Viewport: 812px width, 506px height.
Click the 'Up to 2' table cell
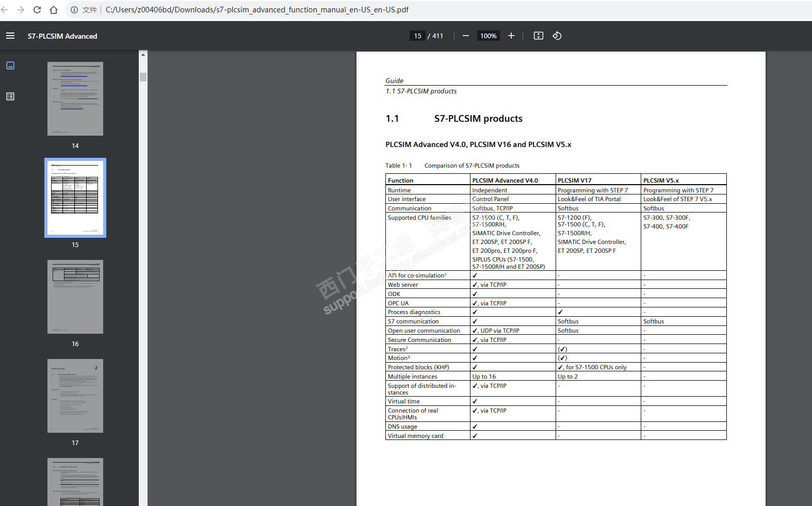coord(567,377)
